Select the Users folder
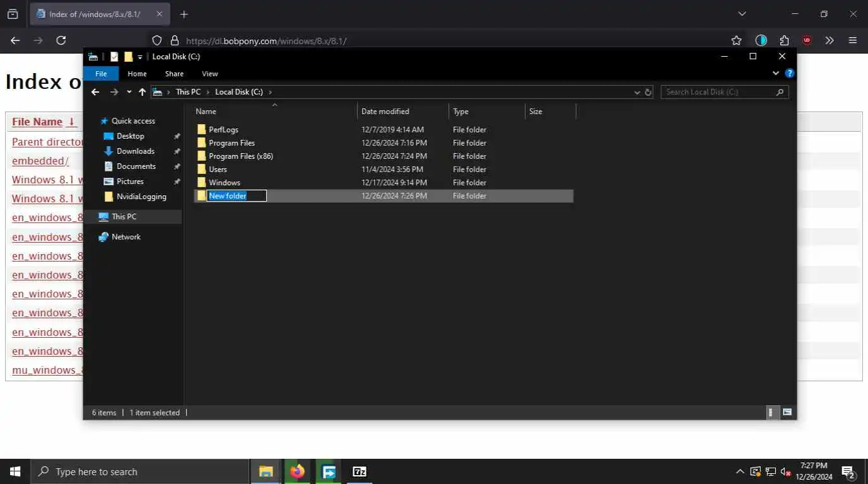The image size is (868, 484). pyautogui.click(x=218, y=170)
